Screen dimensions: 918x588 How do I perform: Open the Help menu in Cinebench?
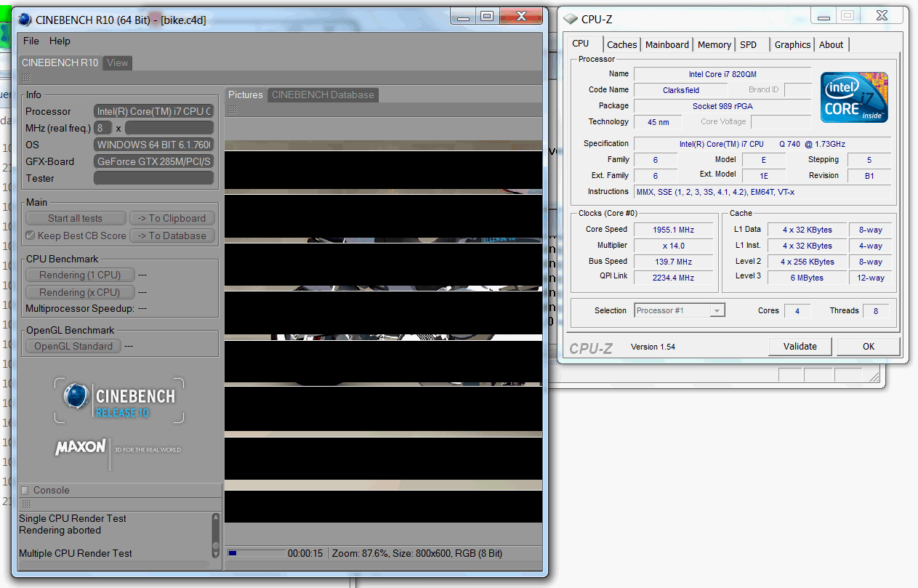point(60,41)
